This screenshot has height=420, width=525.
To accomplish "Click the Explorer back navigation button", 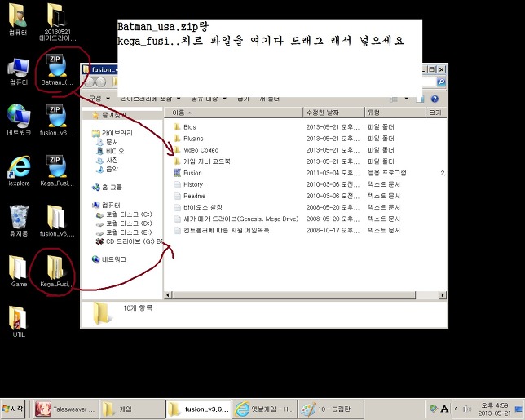I will [x=90, y=82].
